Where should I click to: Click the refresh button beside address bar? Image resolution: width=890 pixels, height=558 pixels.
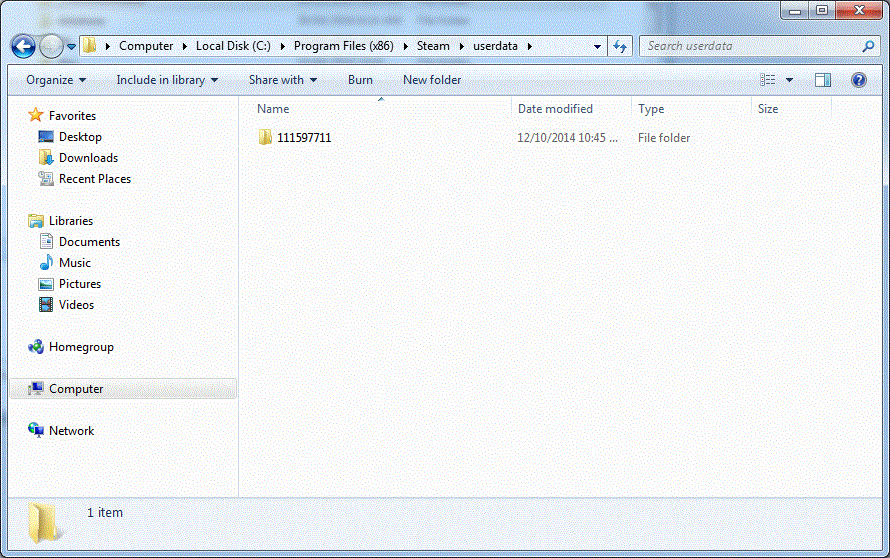pyautogui.click(x=620, y=46)
